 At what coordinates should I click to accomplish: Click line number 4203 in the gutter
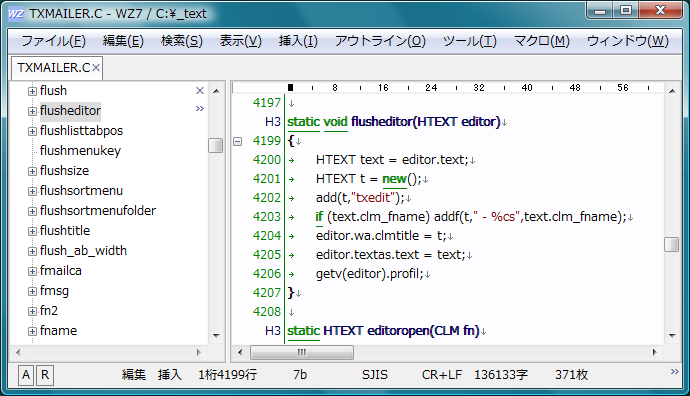[x=267, y=217]
